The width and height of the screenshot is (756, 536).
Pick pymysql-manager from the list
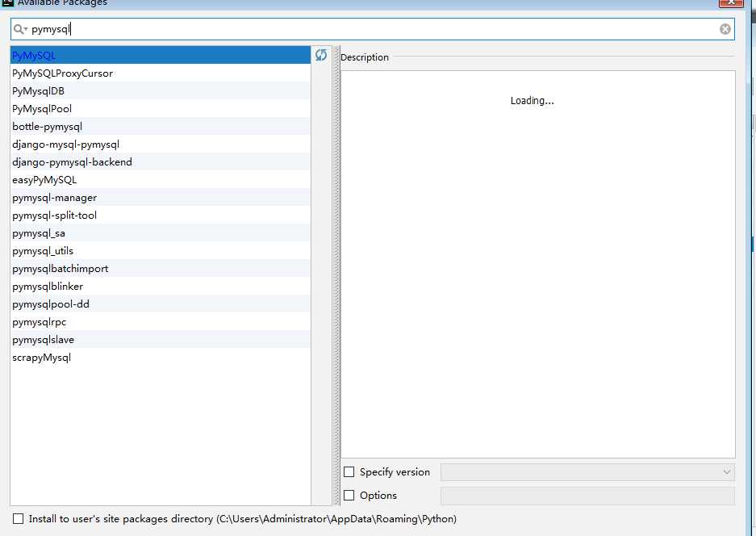tap(160, 197)
